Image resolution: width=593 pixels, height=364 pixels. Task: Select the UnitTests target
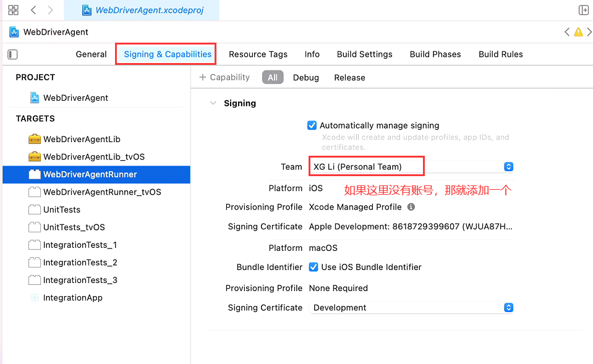coord(96,210)
